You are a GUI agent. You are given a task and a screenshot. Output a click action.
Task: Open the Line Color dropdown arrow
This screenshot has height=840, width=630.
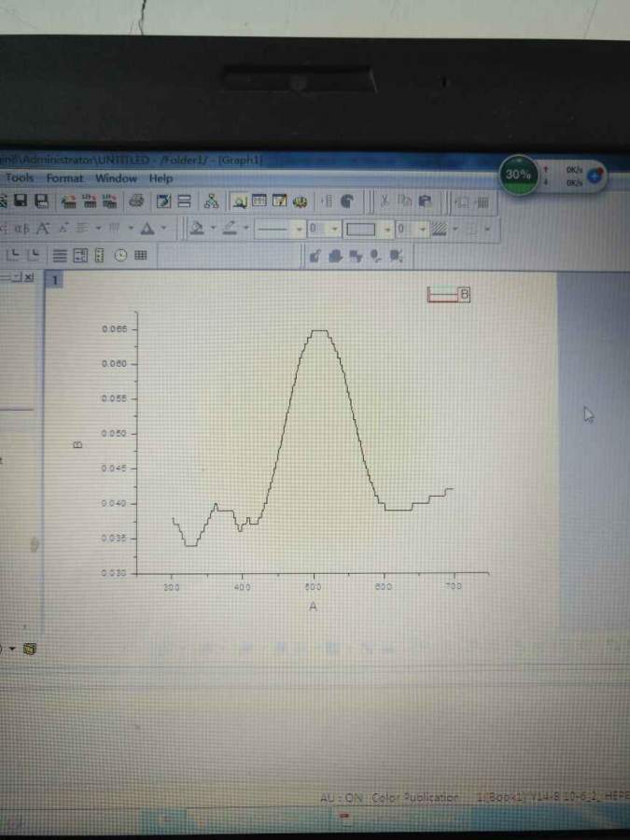point(245,229)
